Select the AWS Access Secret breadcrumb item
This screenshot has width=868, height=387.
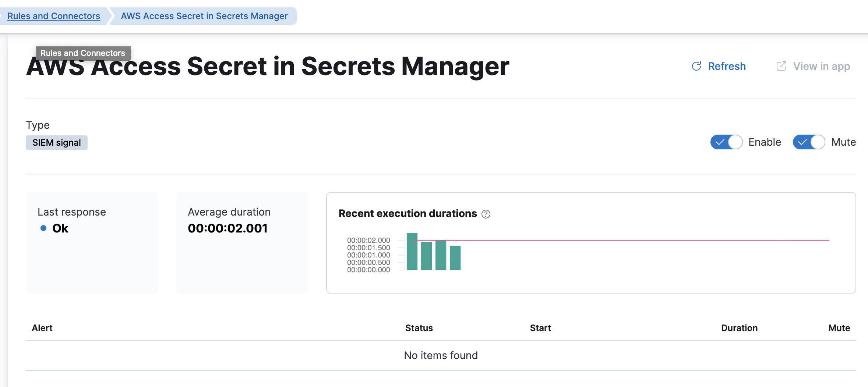[204, 16]
